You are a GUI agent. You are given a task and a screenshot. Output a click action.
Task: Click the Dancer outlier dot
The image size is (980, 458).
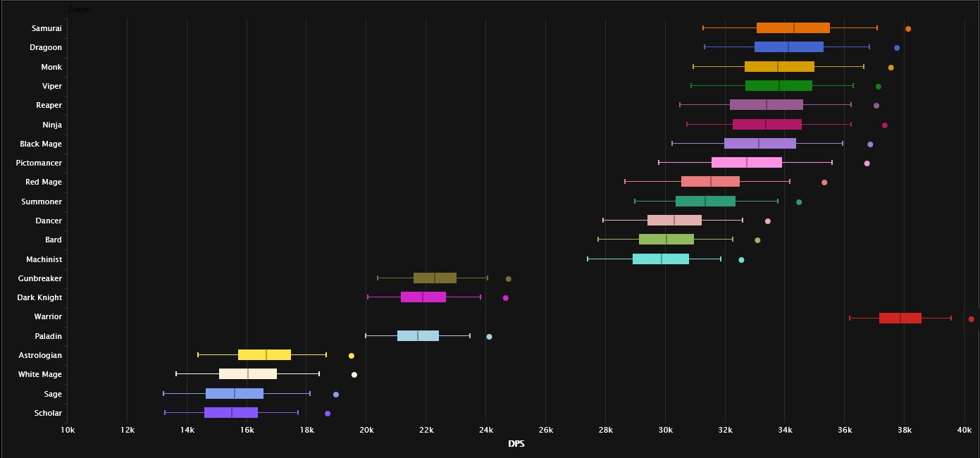[x=768, y=221]
